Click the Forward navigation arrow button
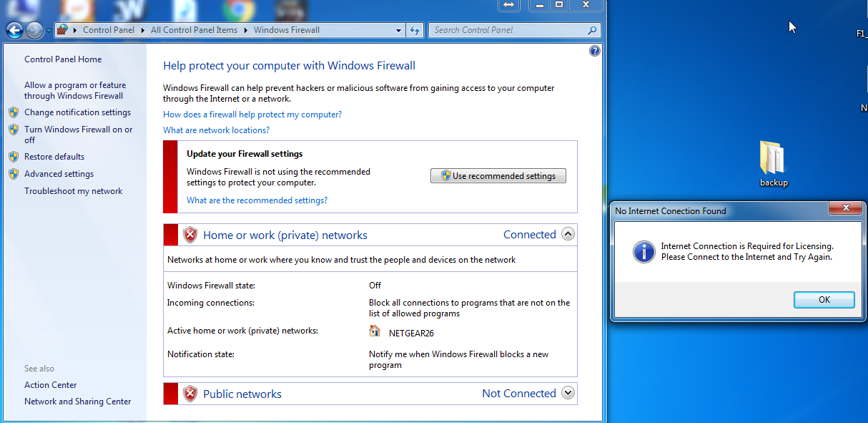The height and width of the screenshot is (423, 868). pos(34,30)
